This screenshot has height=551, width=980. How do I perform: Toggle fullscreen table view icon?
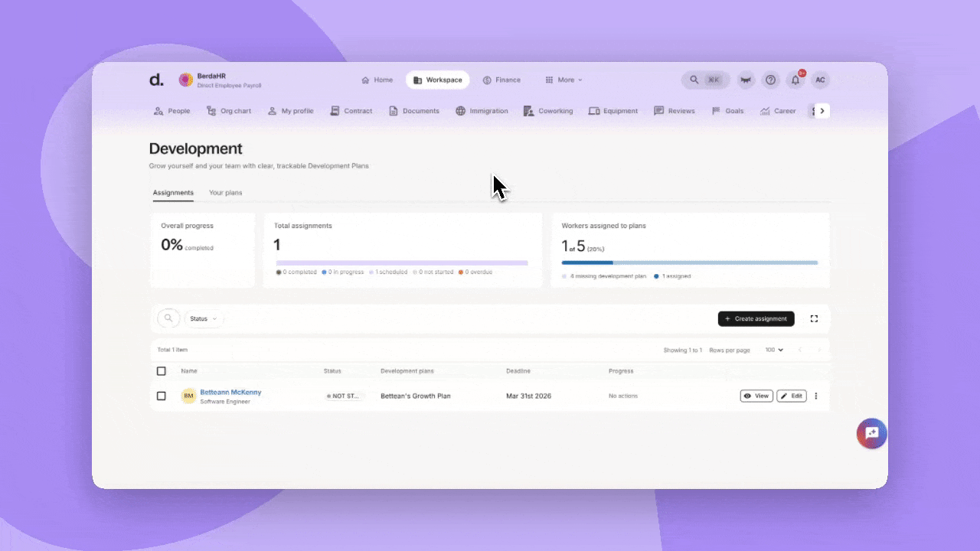(814, 318)
